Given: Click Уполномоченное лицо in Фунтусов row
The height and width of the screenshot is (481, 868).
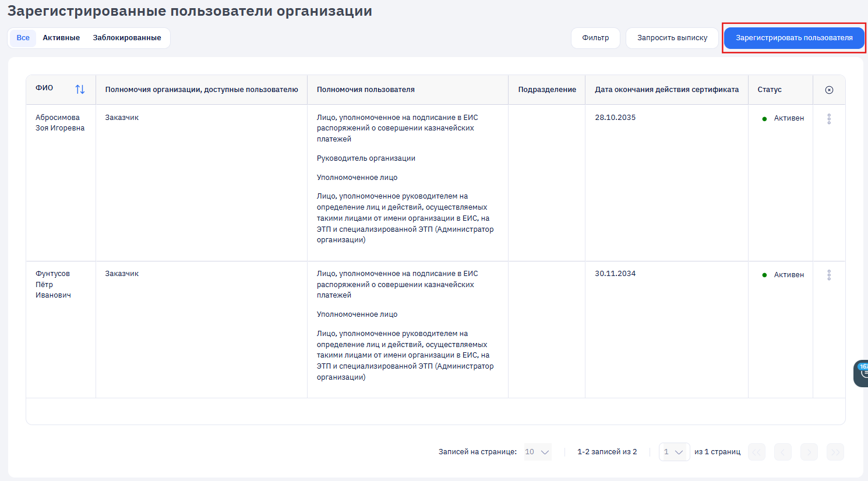Looking at the screenshot, I should 357,314.
